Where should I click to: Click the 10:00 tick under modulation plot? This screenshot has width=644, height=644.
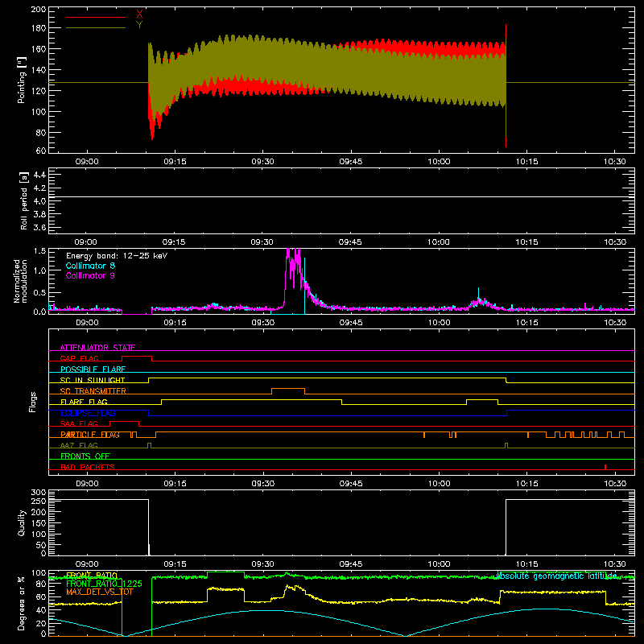click(x=439, y=323)
